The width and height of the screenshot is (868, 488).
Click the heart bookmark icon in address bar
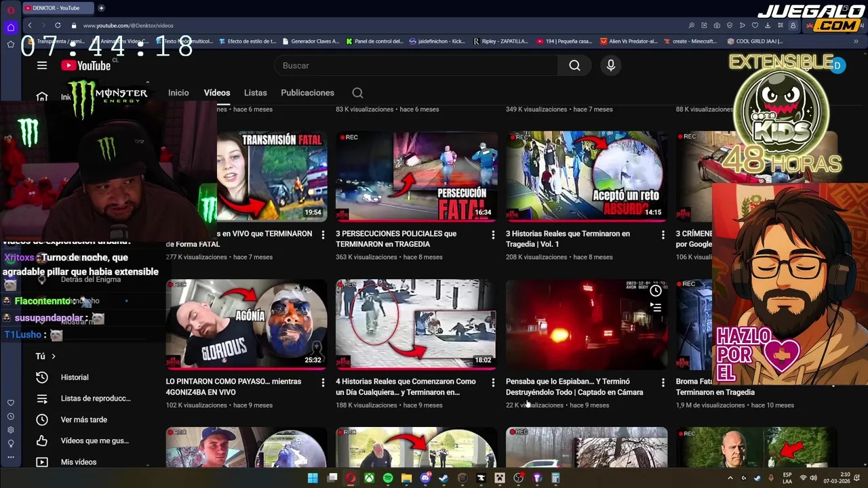[755, 25]
